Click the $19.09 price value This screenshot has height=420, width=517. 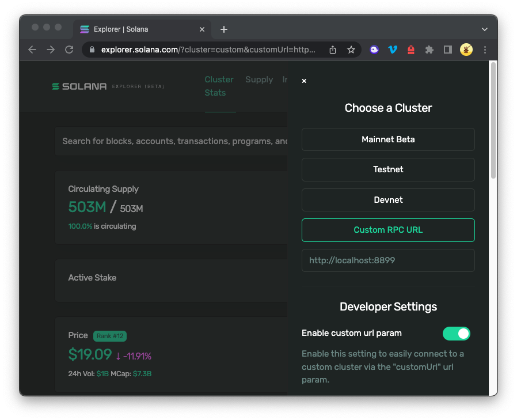point(90,355)
